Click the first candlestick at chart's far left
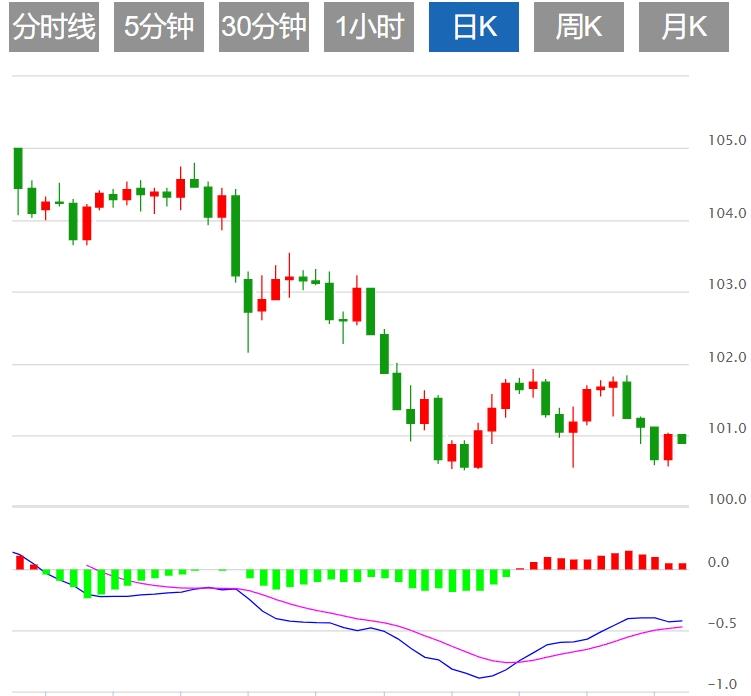This screenshot has width=751, height=696. (x=18, y=168)
